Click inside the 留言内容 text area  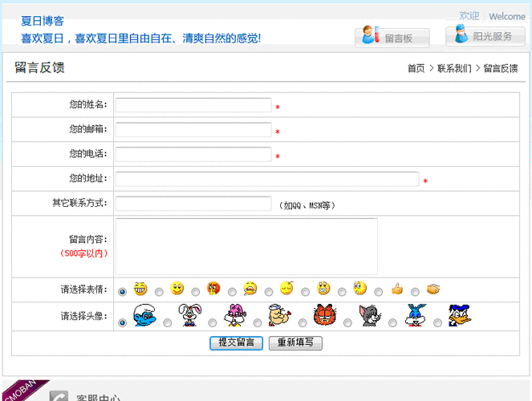[x=246, y=246]
